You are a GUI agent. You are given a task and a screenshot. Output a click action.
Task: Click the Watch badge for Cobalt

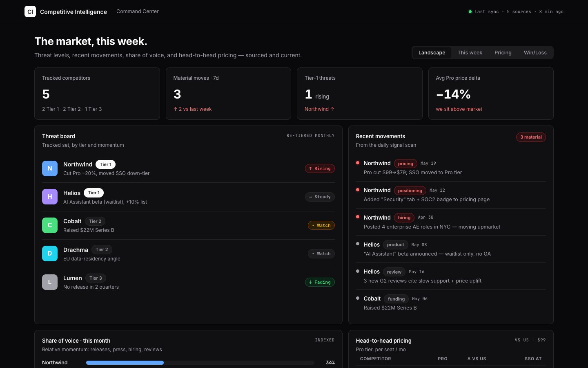[x=321, y=225]
